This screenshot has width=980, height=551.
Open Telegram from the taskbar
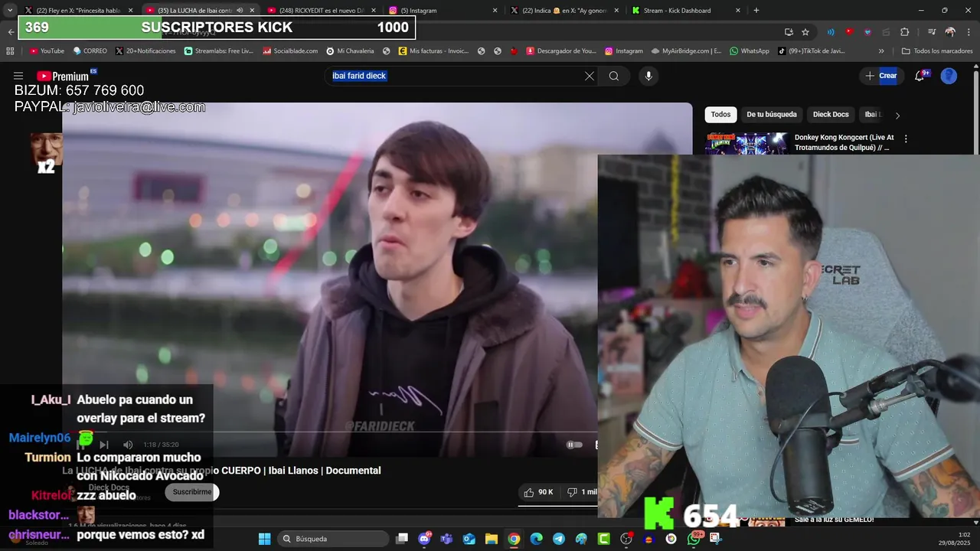(559, 539)
